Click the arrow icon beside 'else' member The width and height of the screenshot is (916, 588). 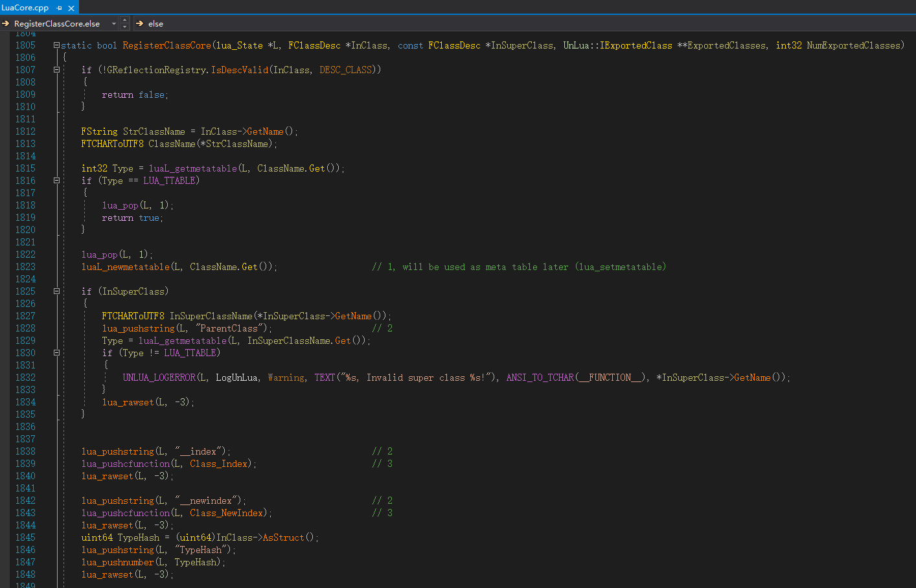coord(139,24)
